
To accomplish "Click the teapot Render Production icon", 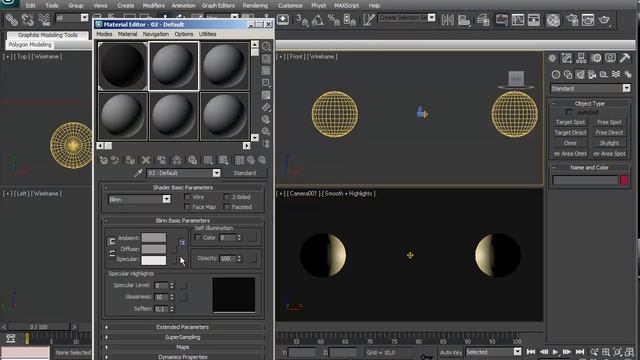I will 604,20.
